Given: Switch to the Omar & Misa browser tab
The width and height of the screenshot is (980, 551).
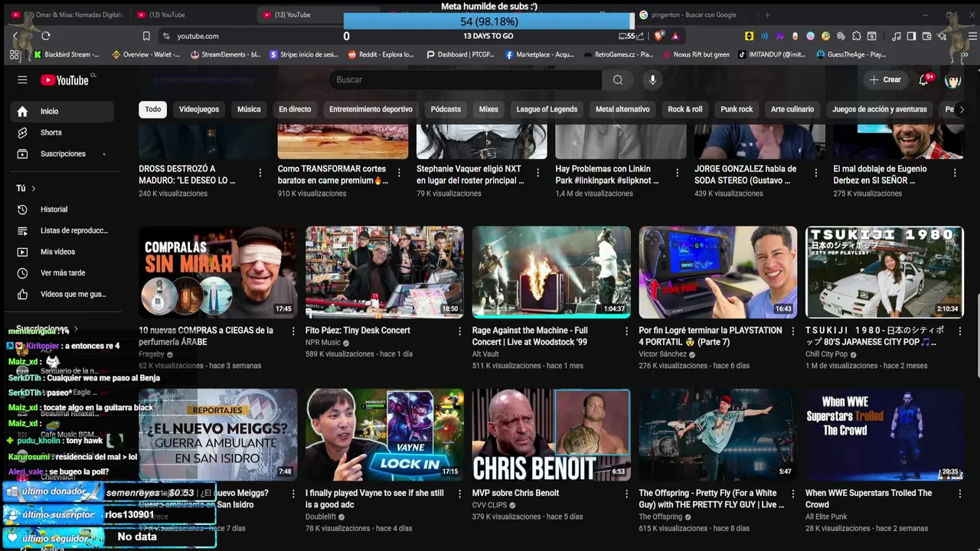Looking at the screenshot, I should pyautogui.click(x=67, y=15).
